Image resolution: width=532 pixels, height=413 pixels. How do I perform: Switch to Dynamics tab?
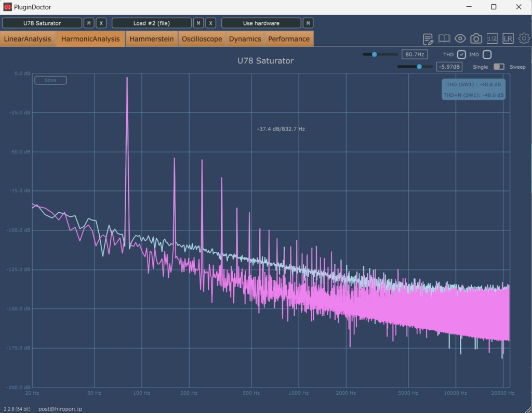(x=245, y=39)
